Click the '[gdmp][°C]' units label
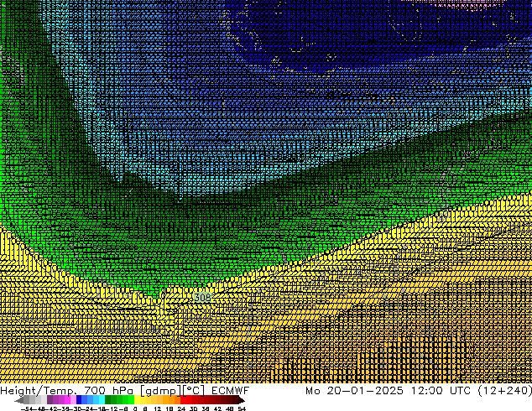The image size is (532, 411). coord(173,391)
